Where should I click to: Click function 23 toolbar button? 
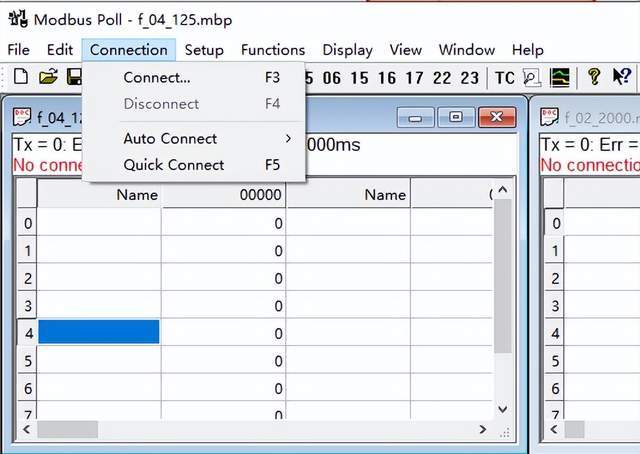pyautogui.click(x=469, y=78)
